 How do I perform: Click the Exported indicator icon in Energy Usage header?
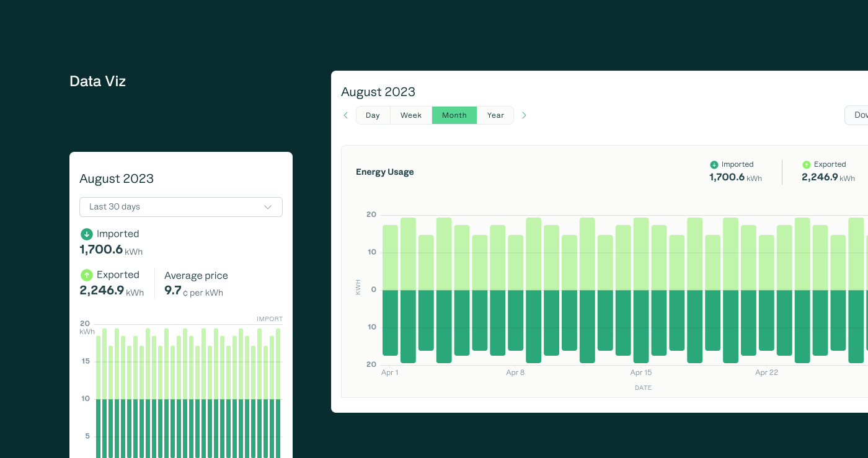point(806,164)
